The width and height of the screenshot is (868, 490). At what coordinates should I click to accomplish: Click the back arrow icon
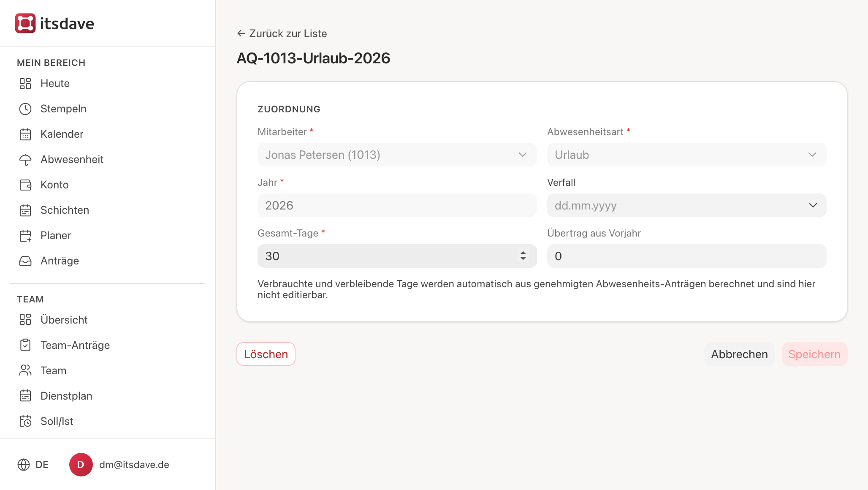tap(241, 33)
